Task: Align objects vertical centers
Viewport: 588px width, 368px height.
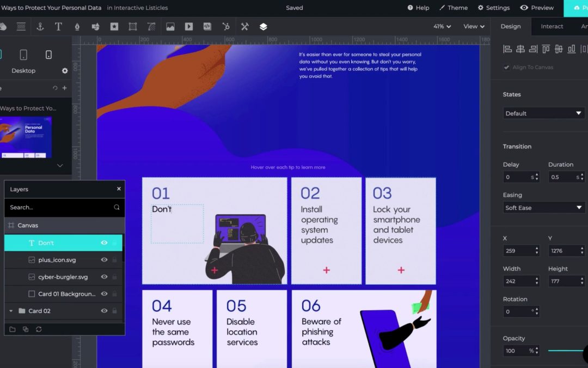Action: point(559,49)
